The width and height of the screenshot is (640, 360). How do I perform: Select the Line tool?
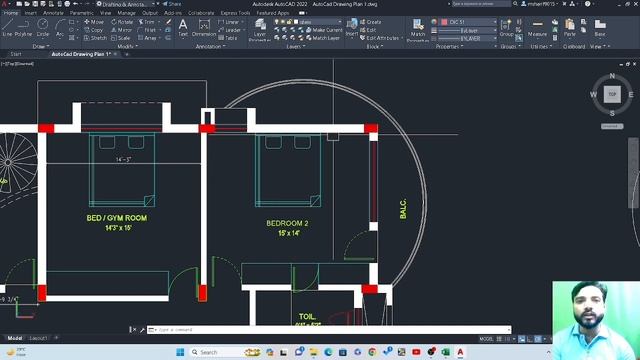point(7,28)
